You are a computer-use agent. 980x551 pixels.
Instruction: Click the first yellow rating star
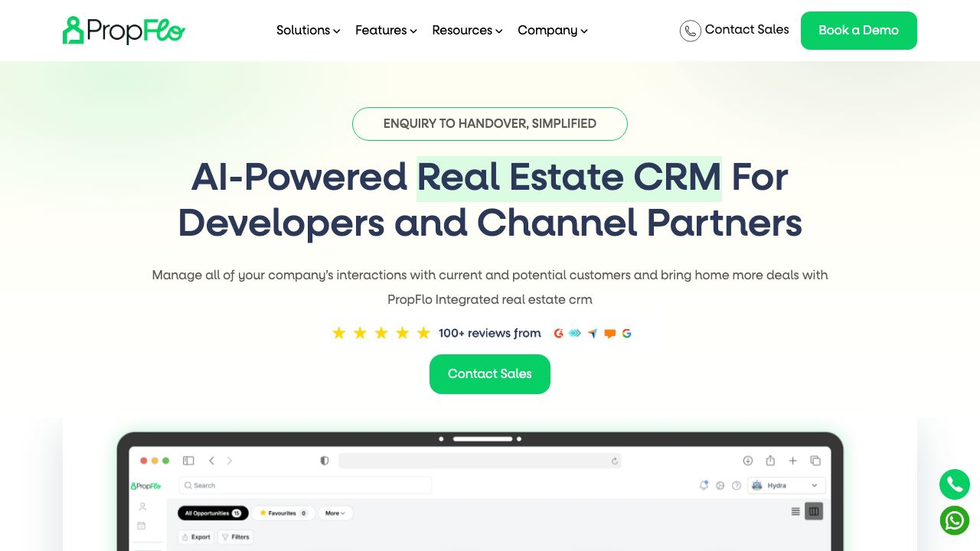click(339, 333)
